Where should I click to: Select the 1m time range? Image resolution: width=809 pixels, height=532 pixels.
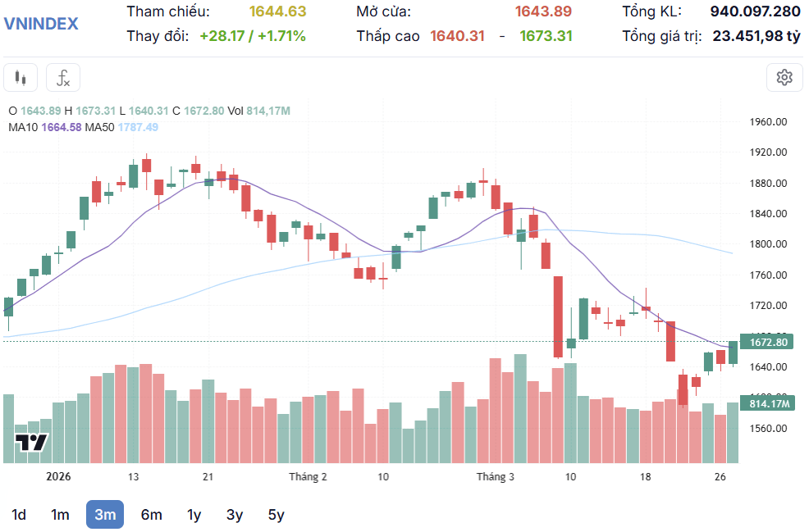coord(60,515)
